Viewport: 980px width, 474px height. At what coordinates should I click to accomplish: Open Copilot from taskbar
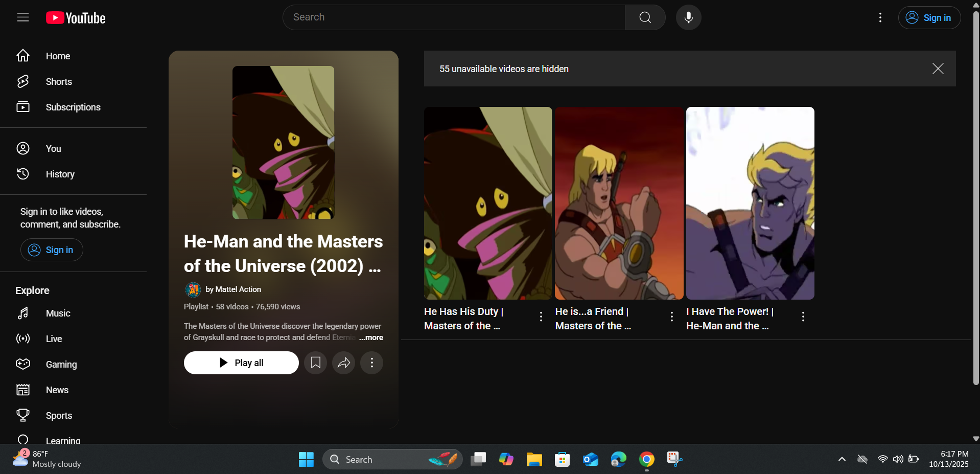click(506, 459)
